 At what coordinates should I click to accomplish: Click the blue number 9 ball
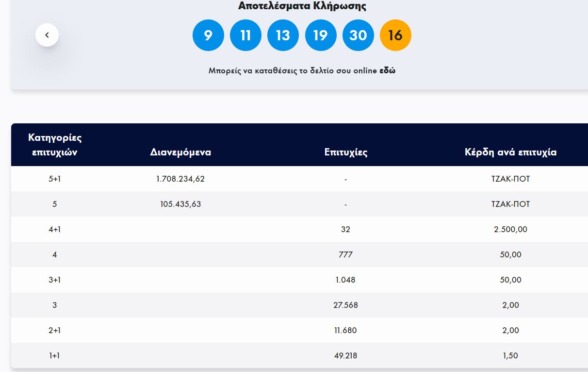(x=208, y=35)
